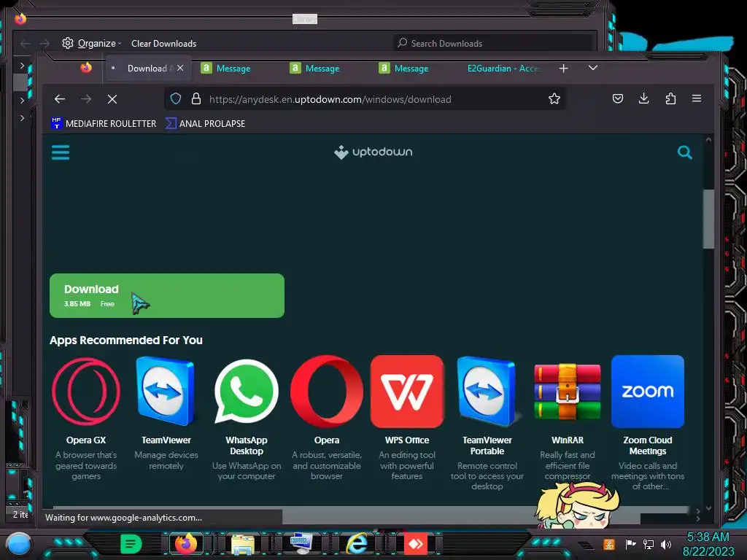Viewport: 747px width, 560px height.
Task: Expand the second Library sidebar tree arrow
Action: [22, 101]
